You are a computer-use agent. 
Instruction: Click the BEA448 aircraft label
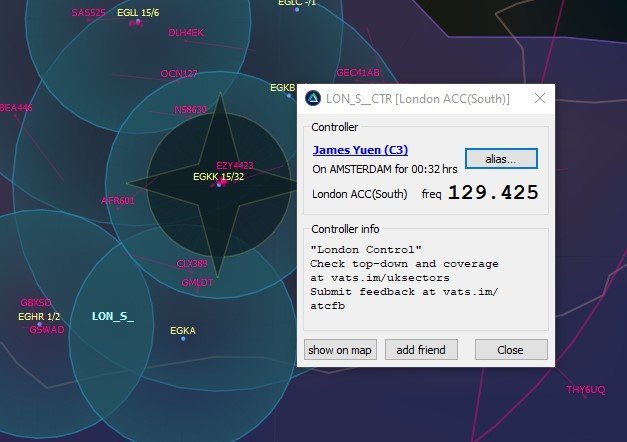(x=16, y=107)
